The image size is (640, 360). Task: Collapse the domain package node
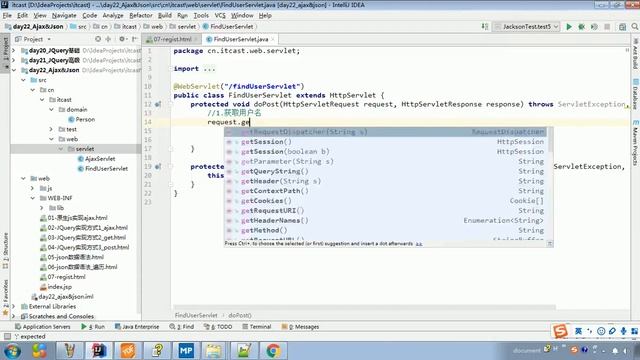pyautogui.click(x=51, y=109)
